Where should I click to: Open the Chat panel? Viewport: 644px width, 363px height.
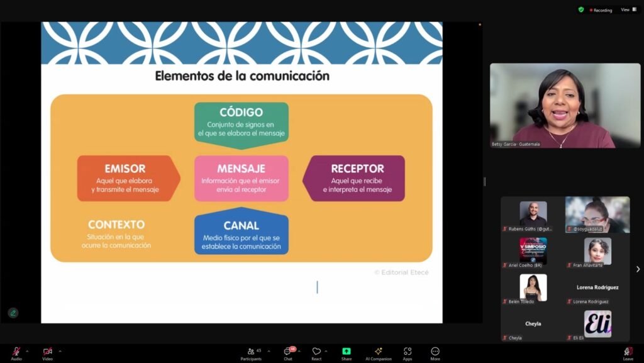288,353
